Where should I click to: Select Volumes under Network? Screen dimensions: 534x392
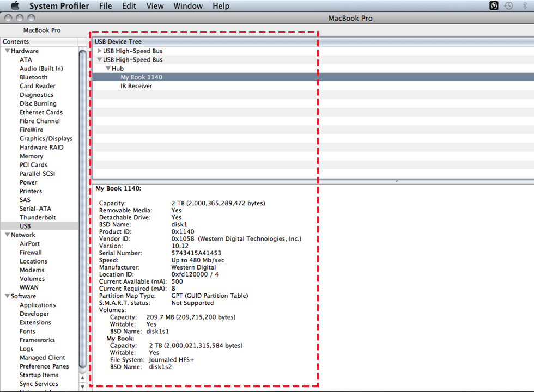32,279
